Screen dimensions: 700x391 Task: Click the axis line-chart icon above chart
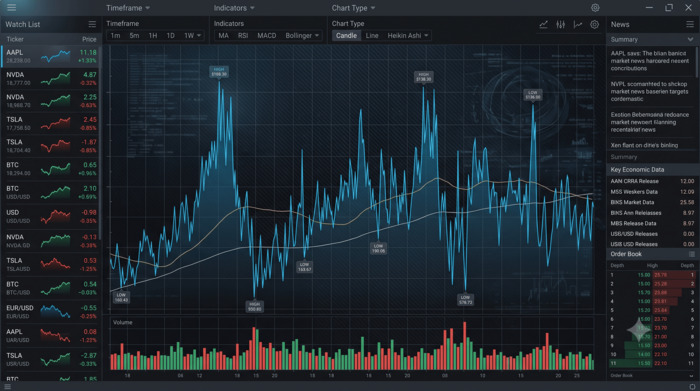click(578, 25)
